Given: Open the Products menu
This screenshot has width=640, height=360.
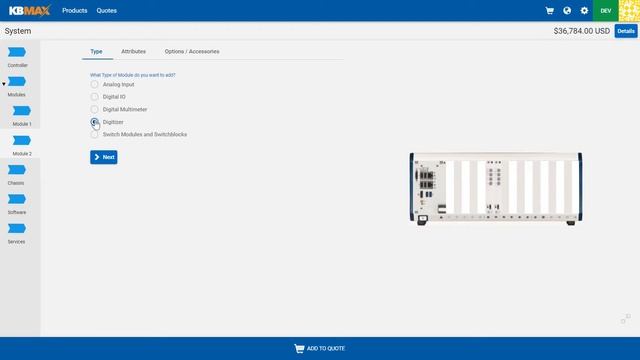Looking at the screenshot, I should click(x=75, y=11).
